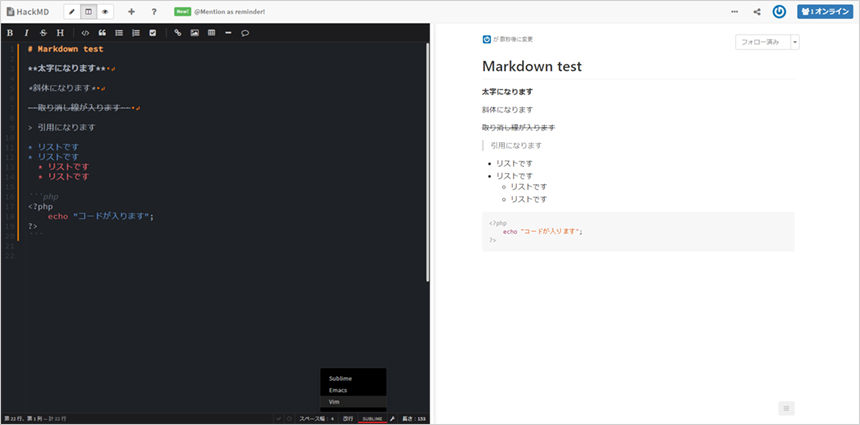Open スペース幅 indentation setting
Viewport: 860px width, 425px height.
[316, 419]
